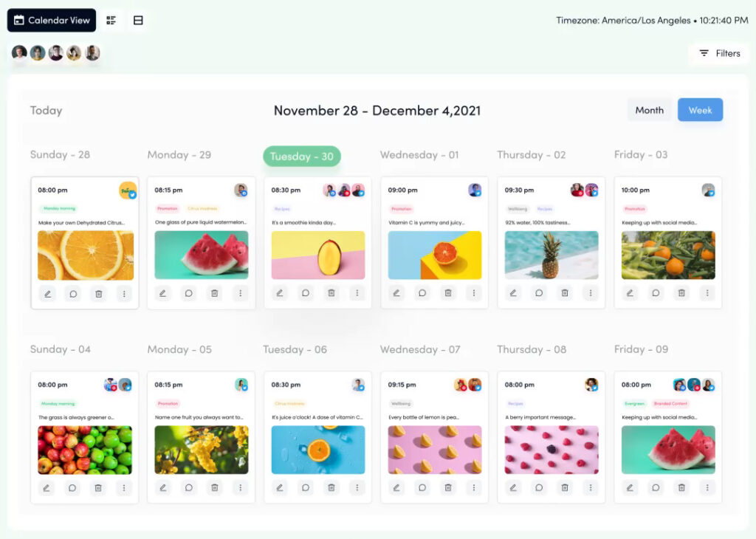Comment on the Vitamin C yummy post
756x539 pixels.
click(422, 292)
